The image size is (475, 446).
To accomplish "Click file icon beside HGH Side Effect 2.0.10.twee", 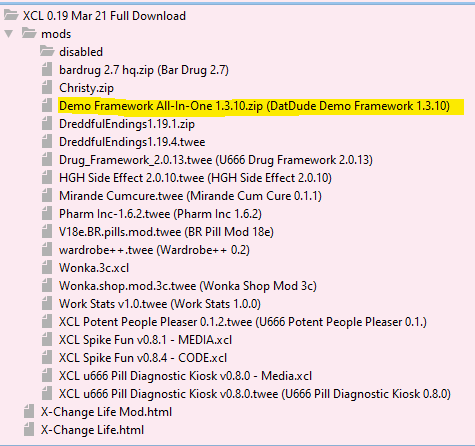I will tap(47, 178).
